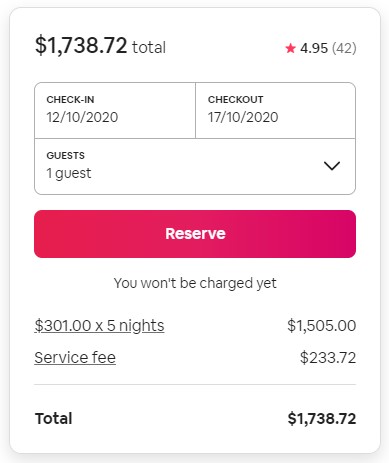Click the 17/10/2020 date value

(x=243, y=117)
